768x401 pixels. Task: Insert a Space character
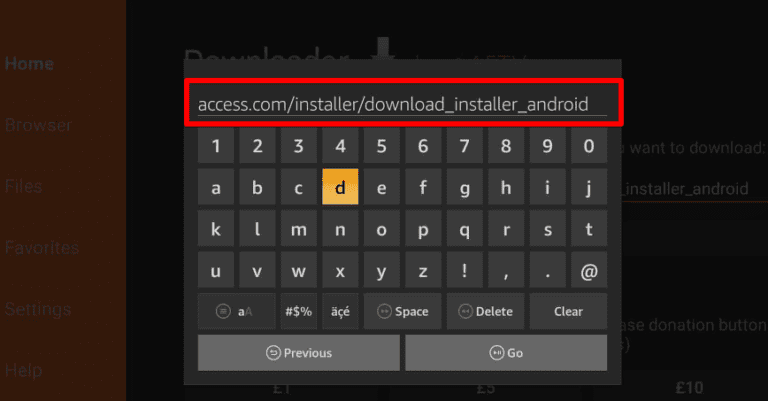click(x=402, y=311)
